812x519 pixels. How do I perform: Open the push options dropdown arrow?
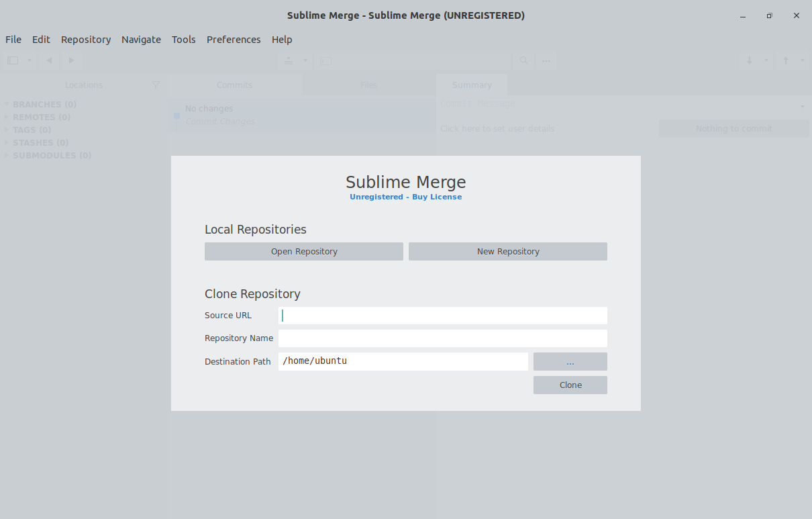[x=803, y=60]
